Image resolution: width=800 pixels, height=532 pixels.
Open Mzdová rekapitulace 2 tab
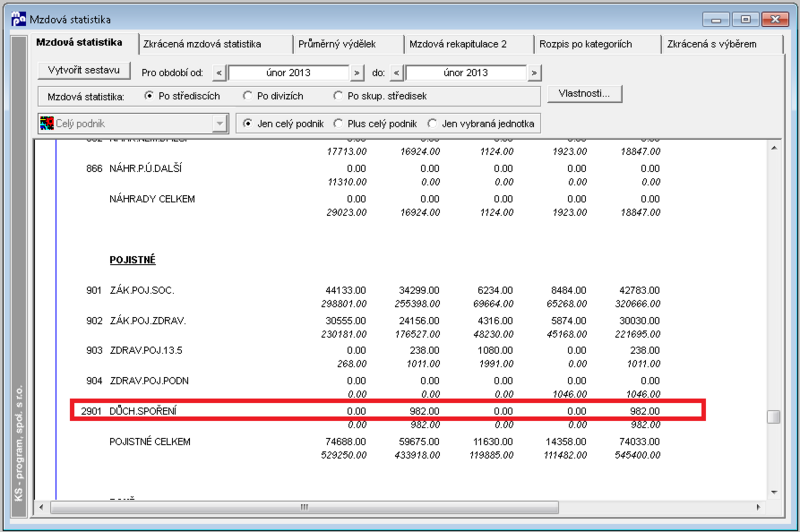458,44
